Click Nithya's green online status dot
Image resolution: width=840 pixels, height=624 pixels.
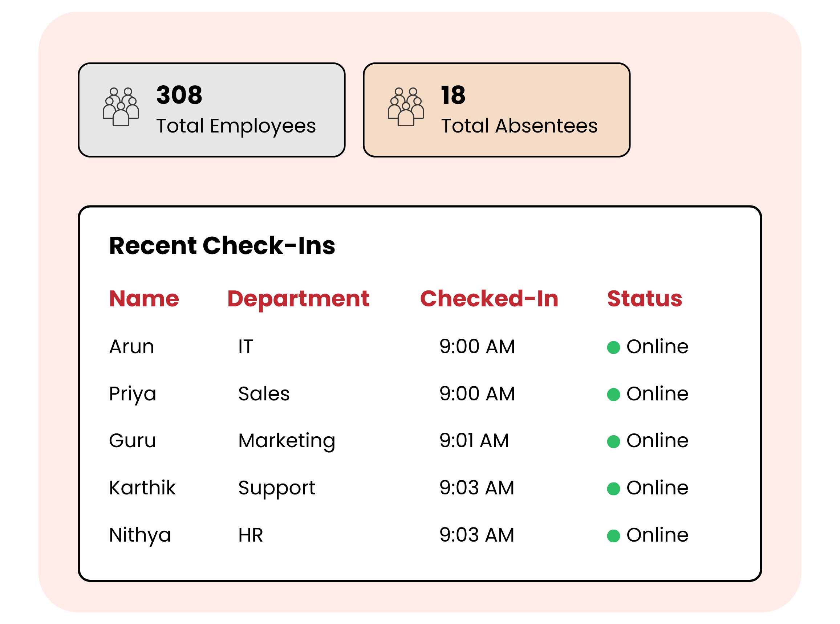tap(613, 536)
